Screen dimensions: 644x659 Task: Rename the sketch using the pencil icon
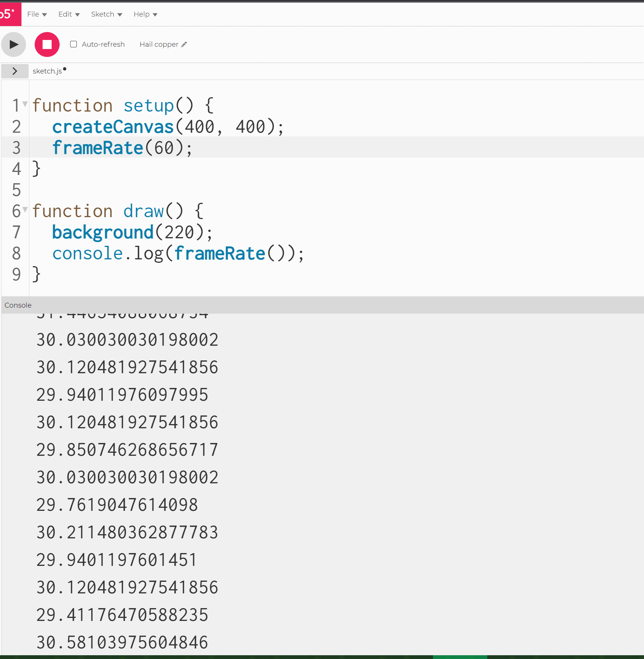[184, 44]
